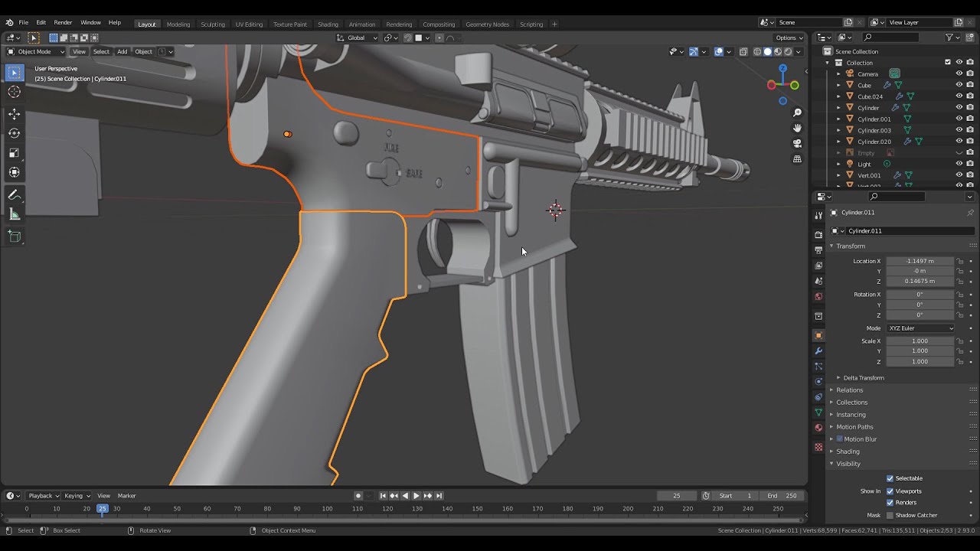This screenshot has width=980, height=551.
Task: Open the Global orientation dropdown
Action: (358, 37)
